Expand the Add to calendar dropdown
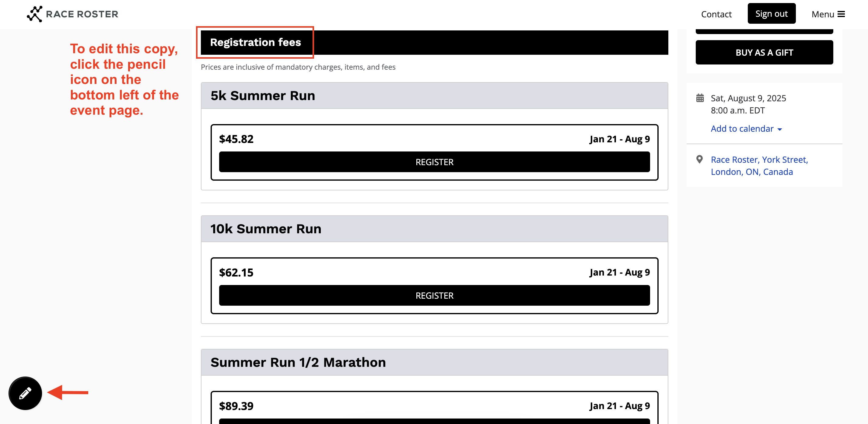 click(746, 129)
